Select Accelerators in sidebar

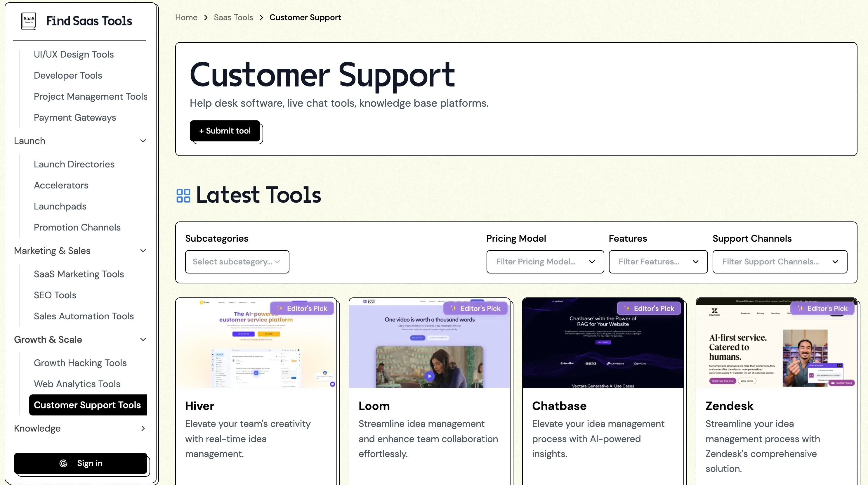(61, 185)
